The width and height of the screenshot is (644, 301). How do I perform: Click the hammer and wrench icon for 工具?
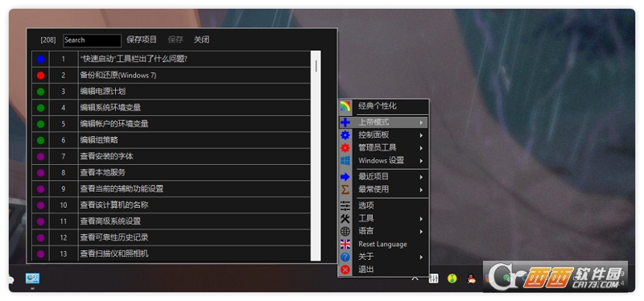pyautogui.click(x=345, y=219)
